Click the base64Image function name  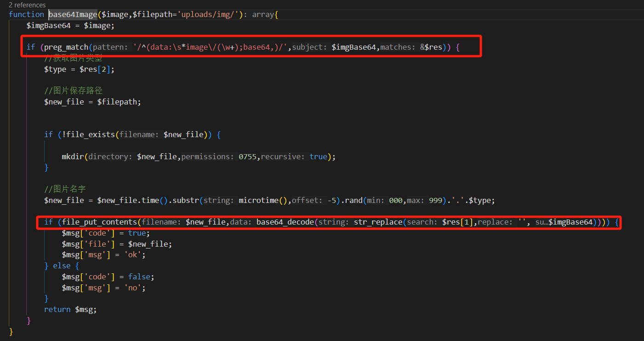point(73,14)
